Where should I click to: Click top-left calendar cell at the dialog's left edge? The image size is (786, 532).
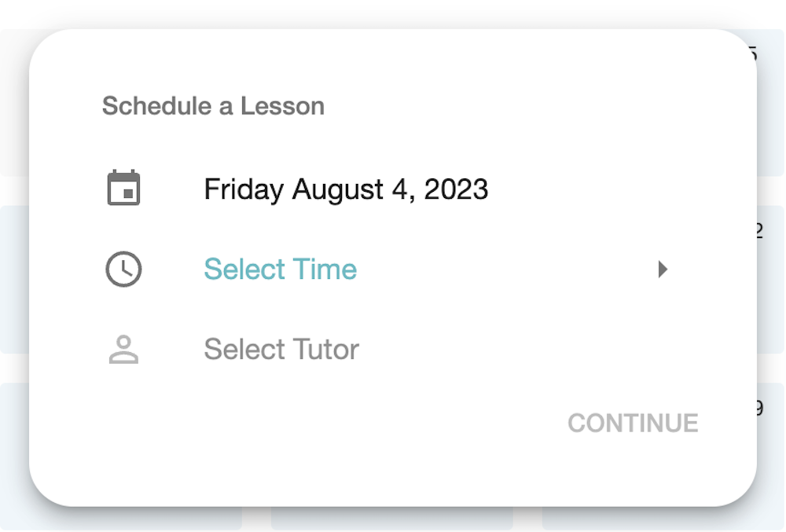point(14,102)
